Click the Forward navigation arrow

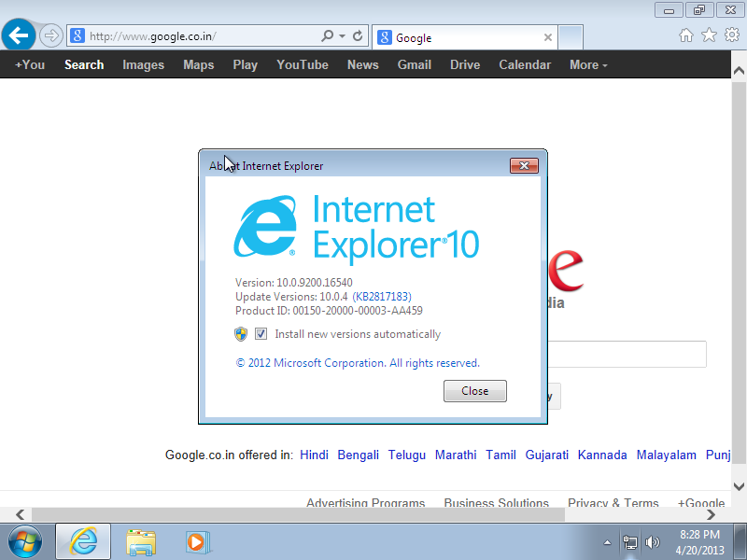(x=51, y=35)
